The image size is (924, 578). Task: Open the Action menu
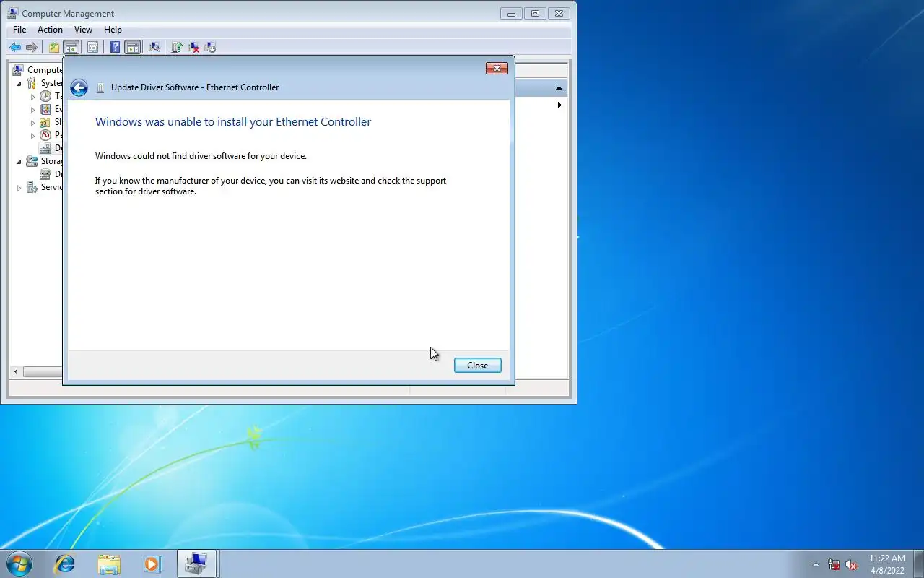[x=50, y=30]
